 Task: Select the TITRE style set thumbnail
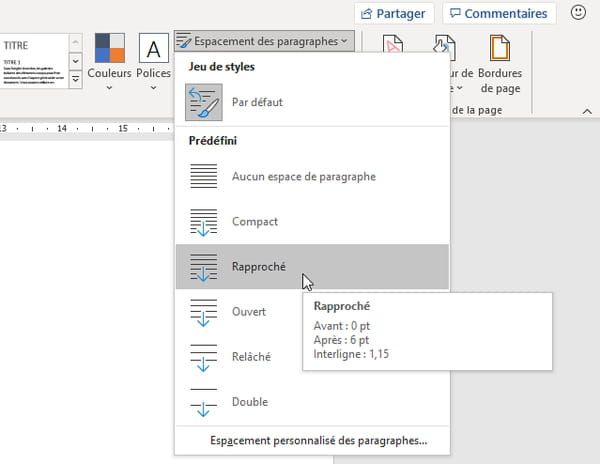pyautogui.click(x=34, y=61)
